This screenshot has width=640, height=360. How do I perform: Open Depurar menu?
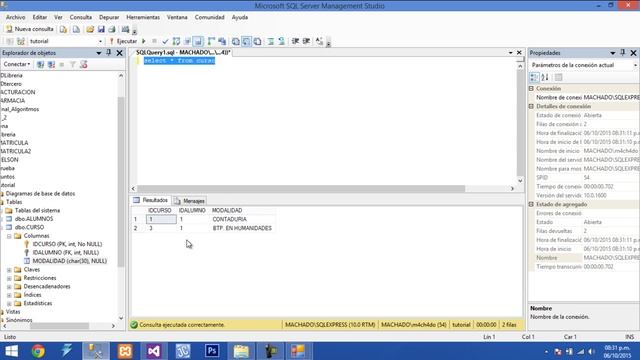[x=109, y=17]
